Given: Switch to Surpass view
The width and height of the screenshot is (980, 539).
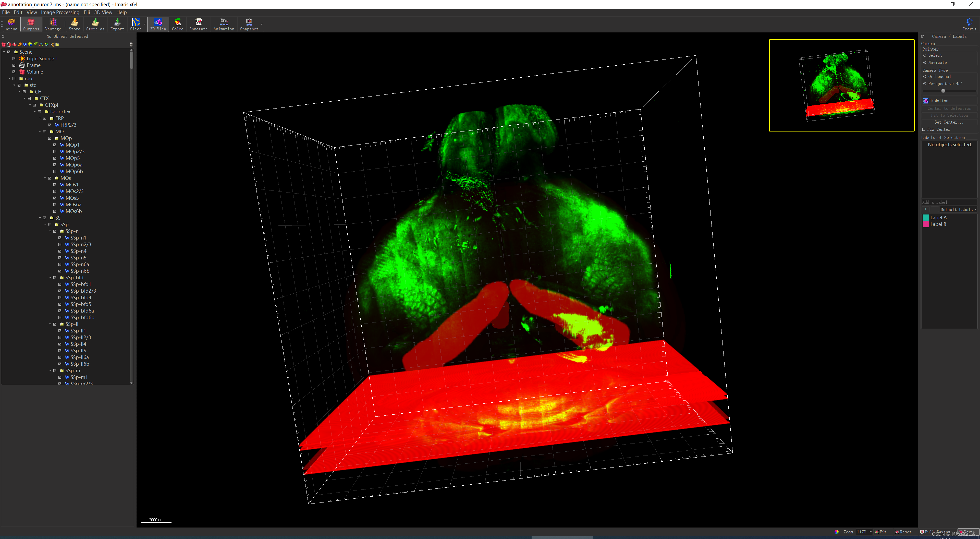Looking at the screenshot, I should coord(31,25).
